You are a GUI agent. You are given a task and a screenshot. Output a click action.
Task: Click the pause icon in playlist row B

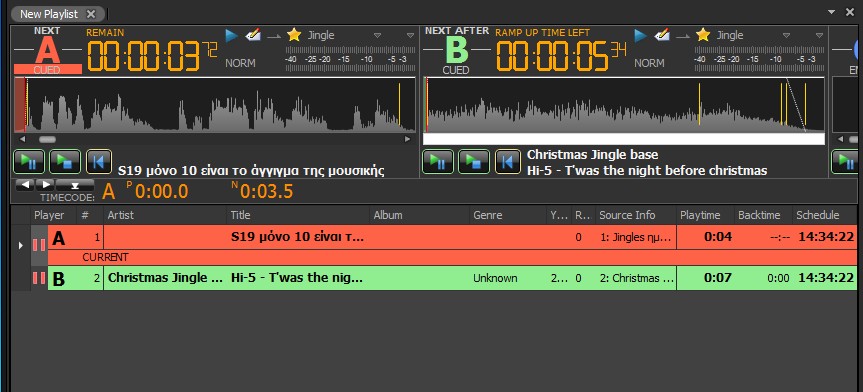pos(39,278)
